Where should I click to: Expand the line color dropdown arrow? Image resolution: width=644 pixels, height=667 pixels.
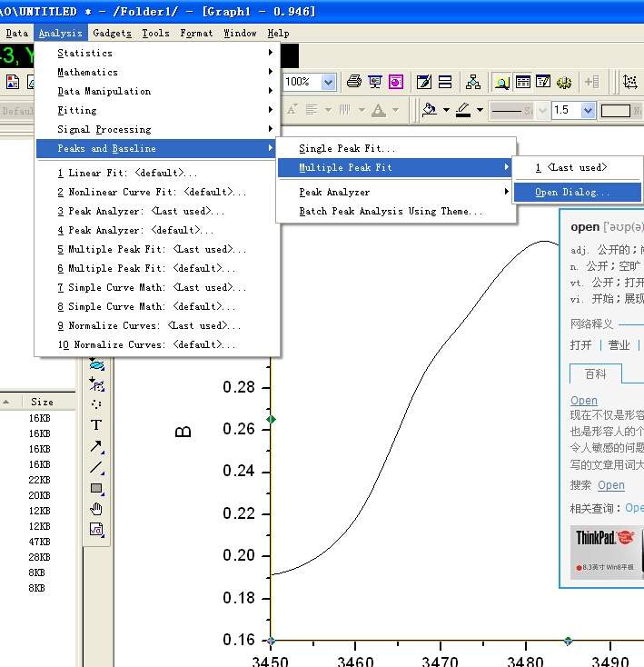(480, 110)
